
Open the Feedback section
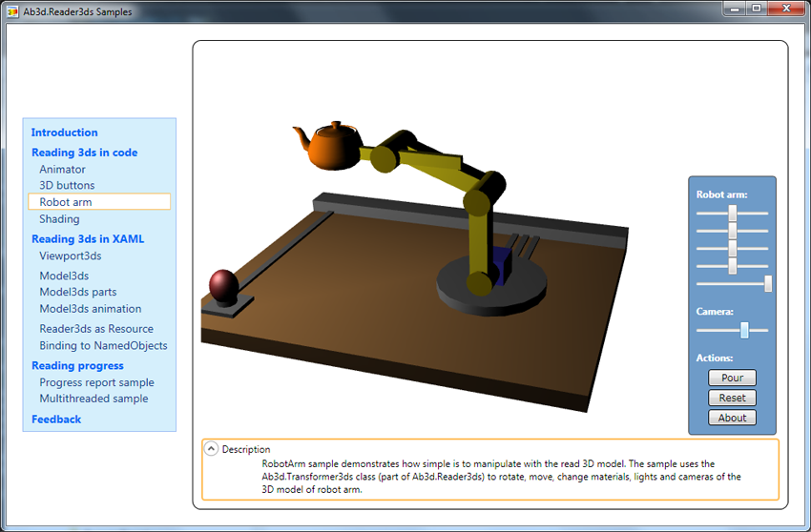(56, 419)
